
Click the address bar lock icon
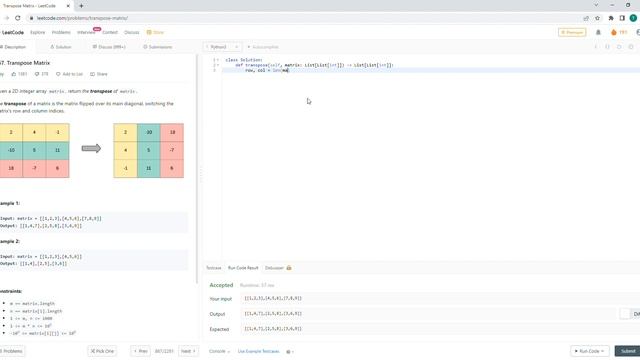pyautogui.click(x=31, y=18)
